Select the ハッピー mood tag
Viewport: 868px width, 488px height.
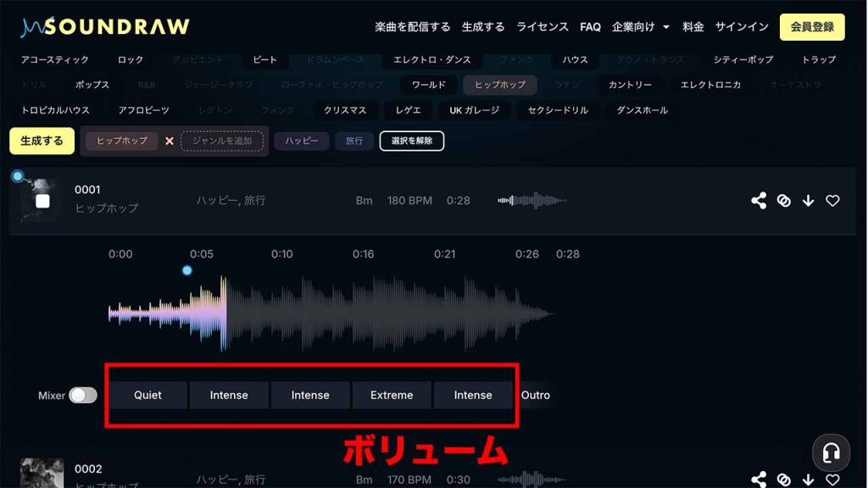tap(302, 141)
